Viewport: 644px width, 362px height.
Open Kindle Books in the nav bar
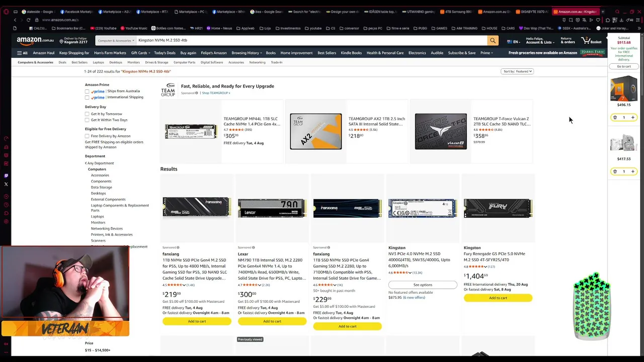pos(351,53)
